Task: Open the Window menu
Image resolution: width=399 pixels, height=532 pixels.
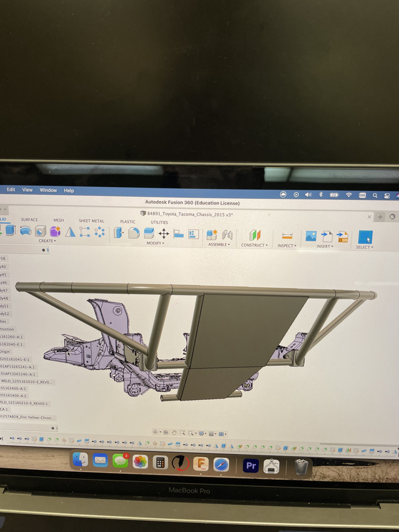Action: [x=48, y=190]
